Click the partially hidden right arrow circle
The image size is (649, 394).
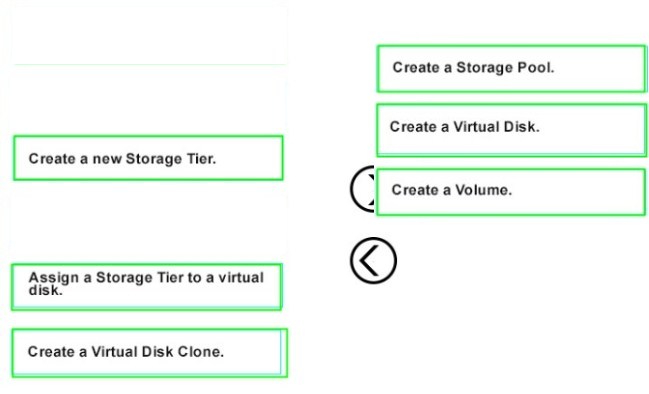pyautogui.click(x=363, y=189)
